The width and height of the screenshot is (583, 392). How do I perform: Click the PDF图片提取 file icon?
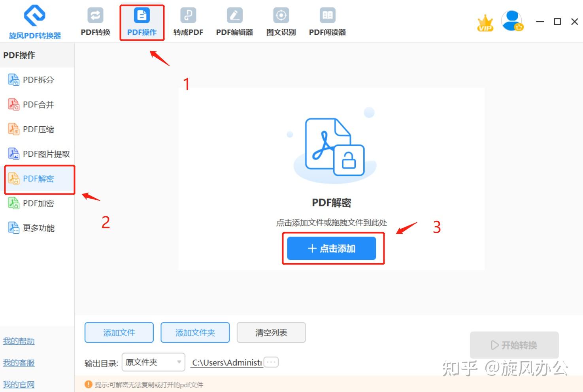[x=14, y=154]
